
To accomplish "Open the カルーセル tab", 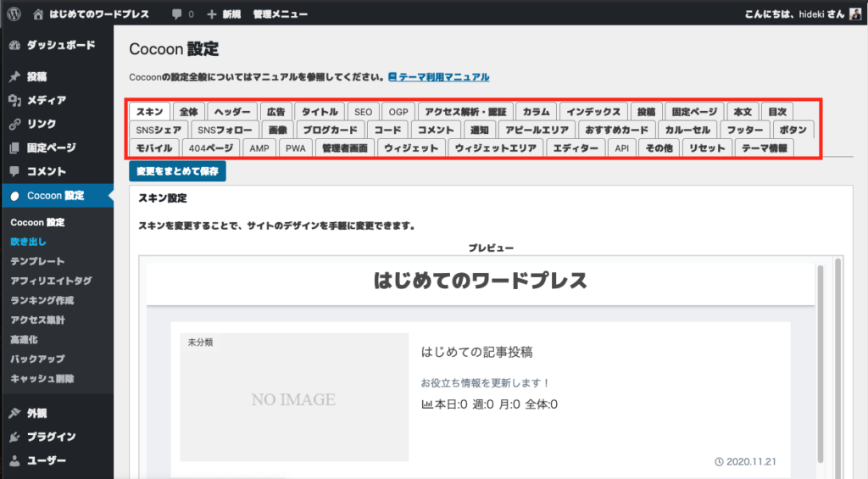I will pyautogui.click(x=687, y=130).
